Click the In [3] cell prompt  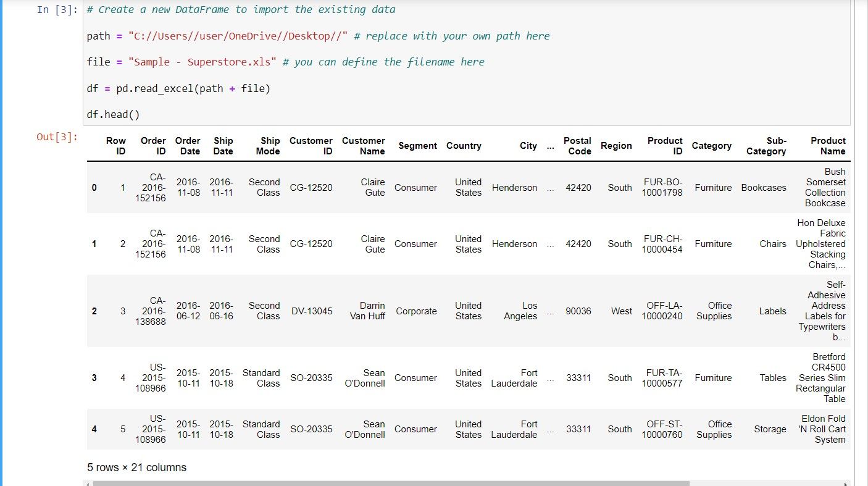pyautogui.click(x=57, y=10)
